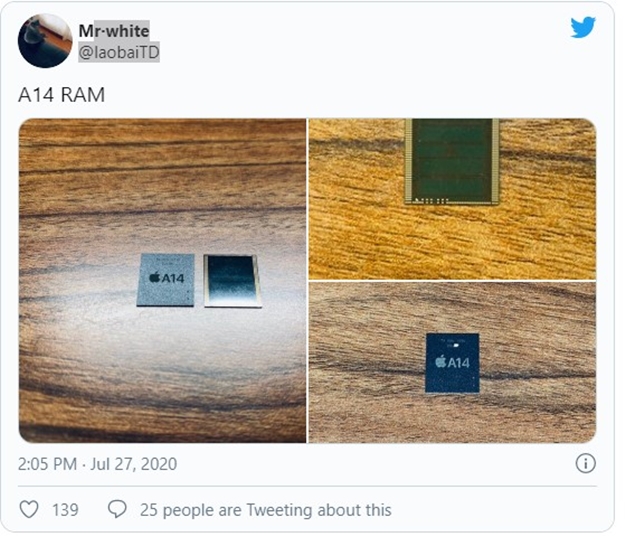Open the large left photo of two chips
Viewport: 625px width, 536px height.
163,281
